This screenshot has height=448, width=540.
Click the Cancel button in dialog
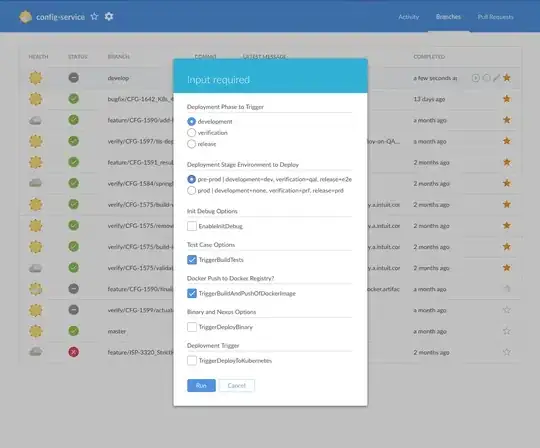237,385
